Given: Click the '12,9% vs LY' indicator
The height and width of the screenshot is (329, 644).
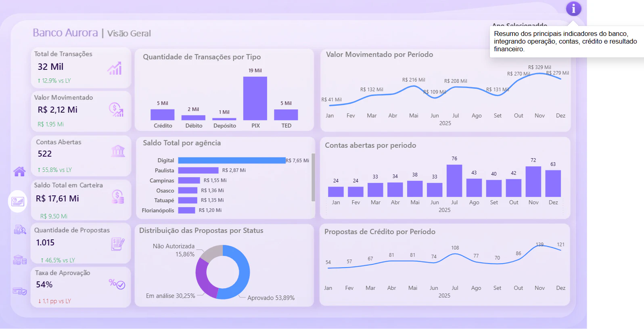Looking at the screenshot, I should click(54, 81).
